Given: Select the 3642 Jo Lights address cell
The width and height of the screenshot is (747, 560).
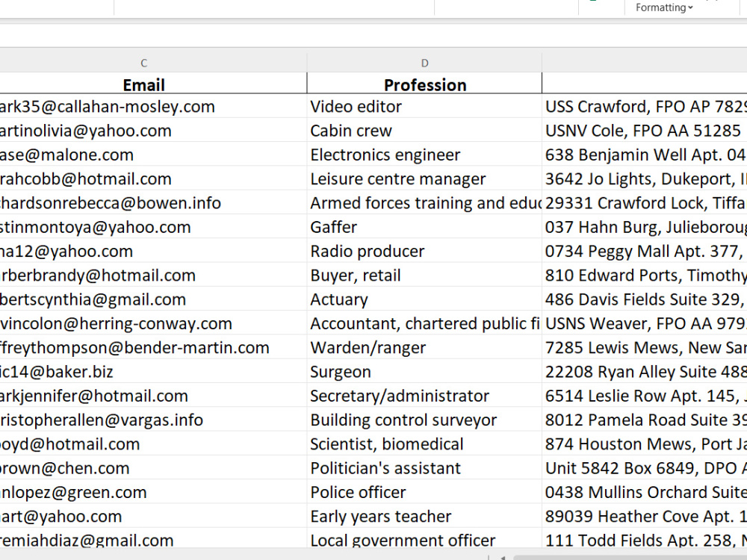Looking at the screenshot, I should click(645, 178).
